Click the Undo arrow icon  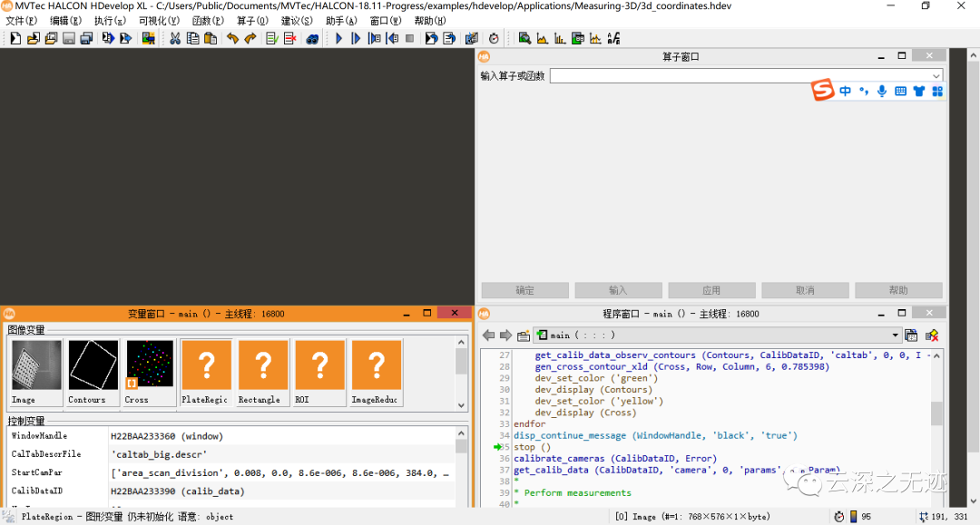(232, 38)
